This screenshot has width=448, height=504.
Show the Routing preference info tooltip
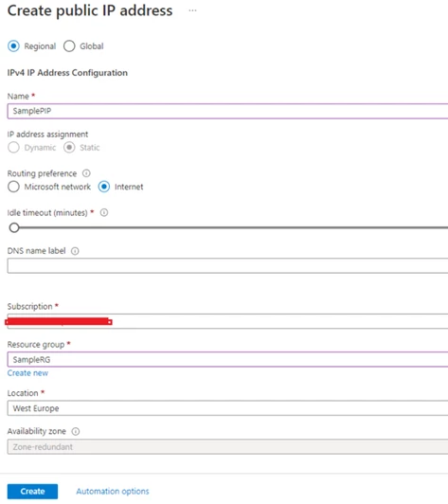(x=86, y=173)
